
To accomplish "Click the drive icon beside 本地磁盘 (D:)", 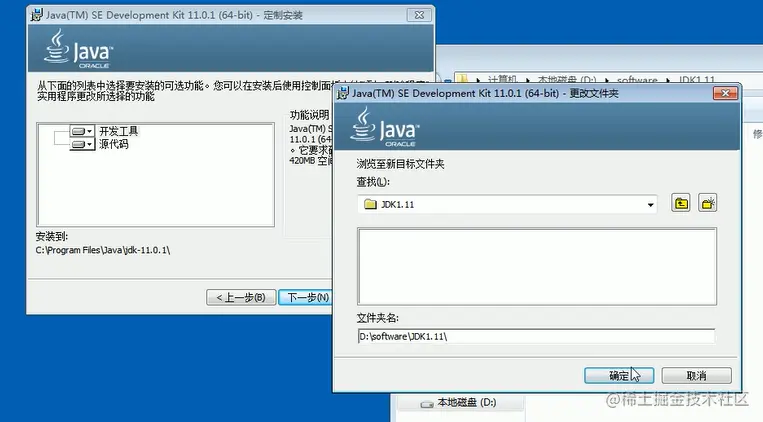I will pyautogui.click(x=427, y=404).
